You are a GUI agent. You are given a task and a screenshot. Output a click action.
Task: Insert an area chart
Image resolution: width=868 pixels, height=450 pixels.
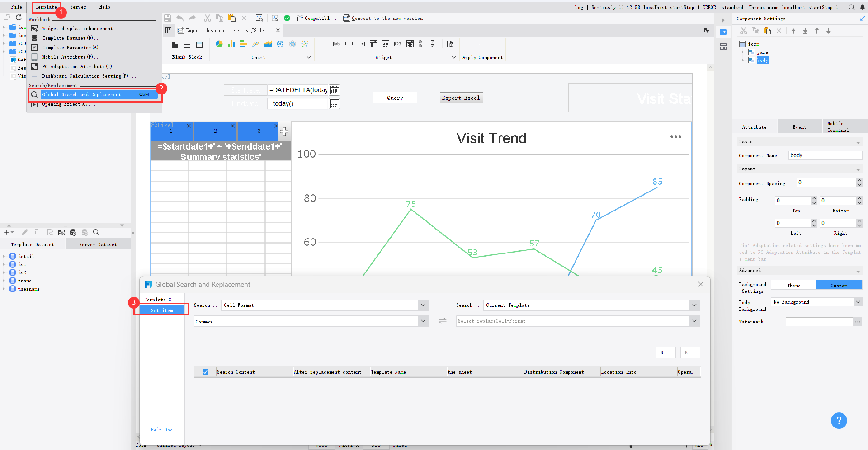268,44
